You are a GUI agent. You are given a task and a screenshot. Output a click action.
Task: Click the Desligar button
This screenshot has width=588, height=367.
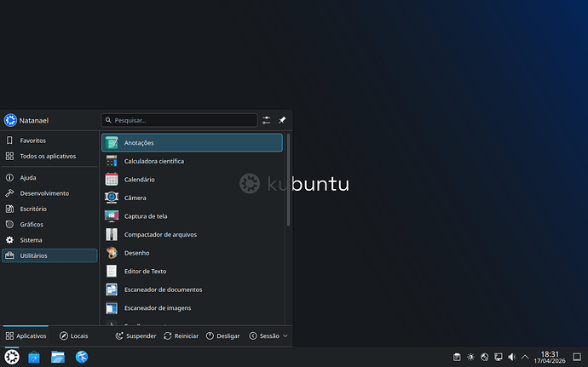point(222,335)
